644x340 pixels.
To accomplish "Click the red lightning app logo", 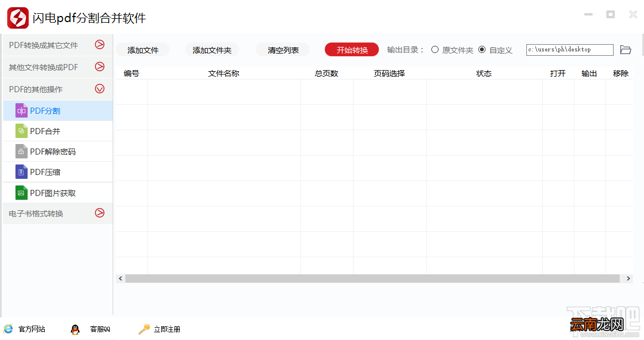I will tap(18, 18).
